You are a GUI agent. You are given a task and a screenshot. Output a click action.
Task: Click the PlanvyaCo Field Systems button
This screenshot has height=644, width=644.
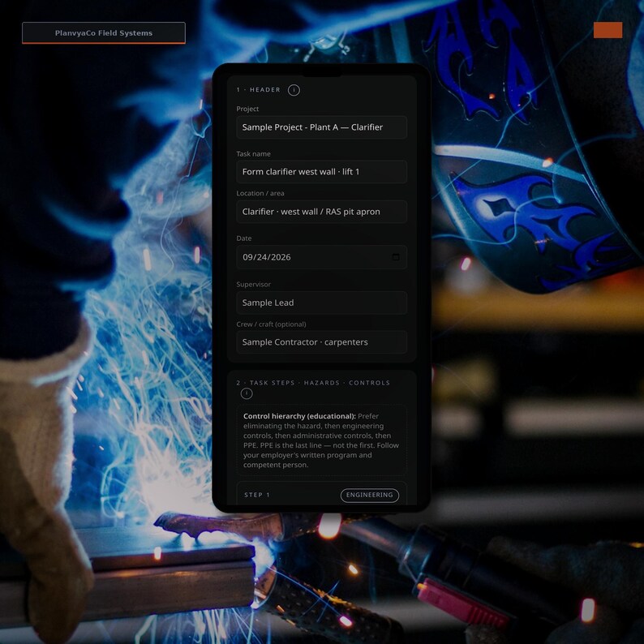[104, 33]
